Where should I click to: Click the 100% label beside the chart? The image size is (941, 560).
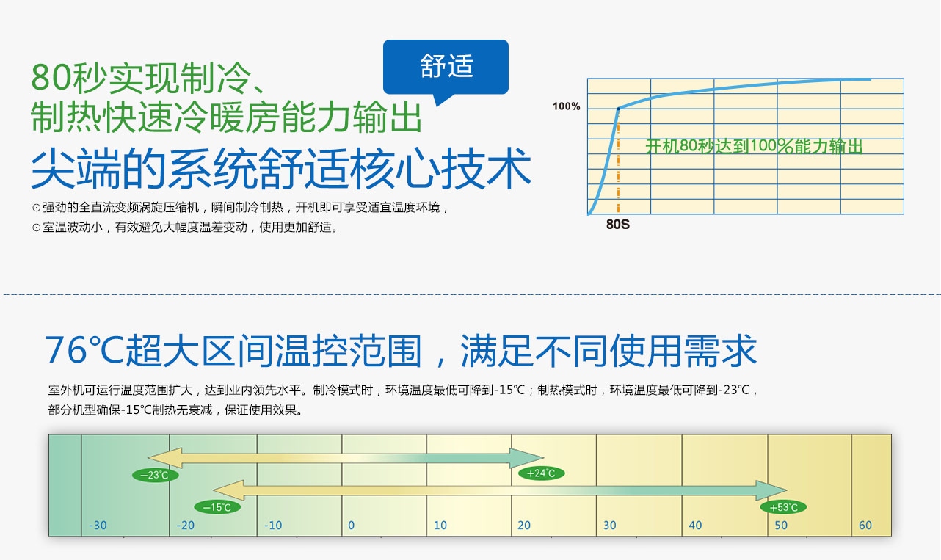point(566,106)
